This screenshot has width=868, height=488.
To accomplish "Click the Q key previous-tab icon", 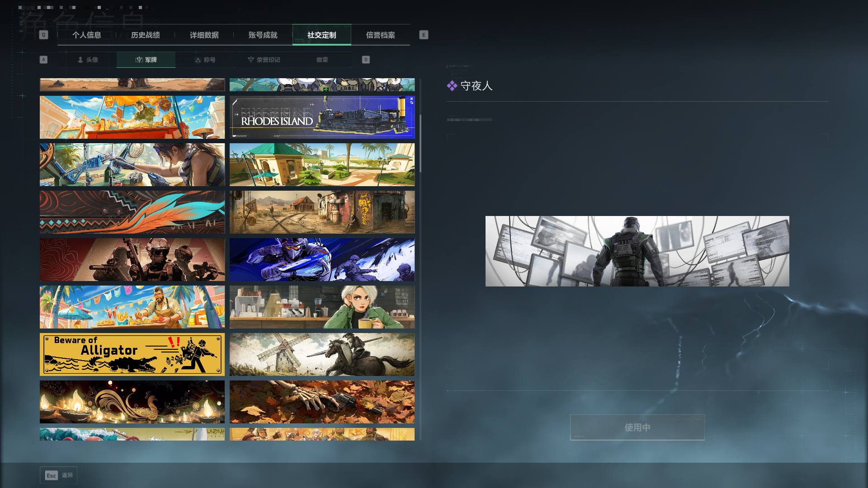I will tap(43, 35).
